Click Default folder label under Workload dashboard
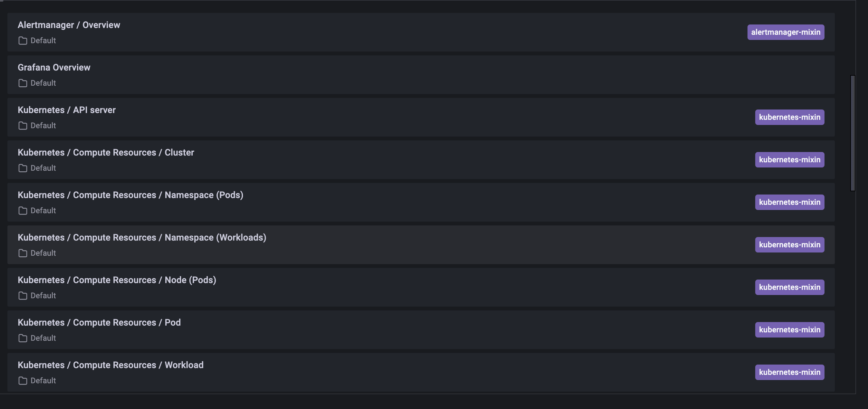The height and width of the screenshot is (409, 868). point(43,380)
